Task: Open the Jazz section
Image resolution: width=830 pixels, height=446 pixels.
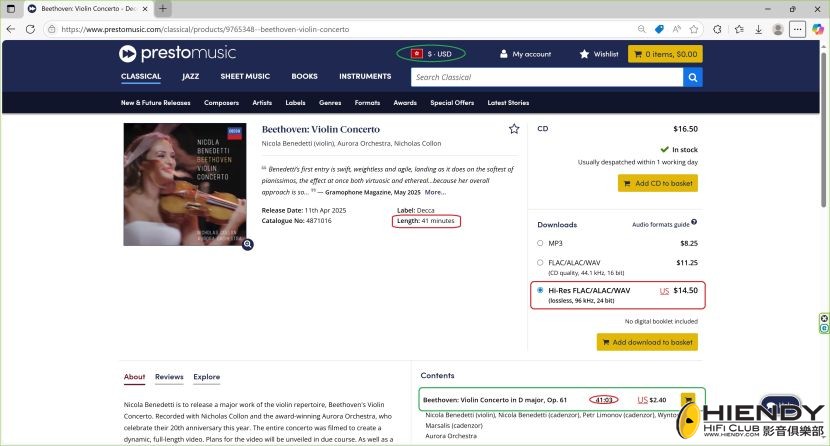Action: [x=191, y=76]
